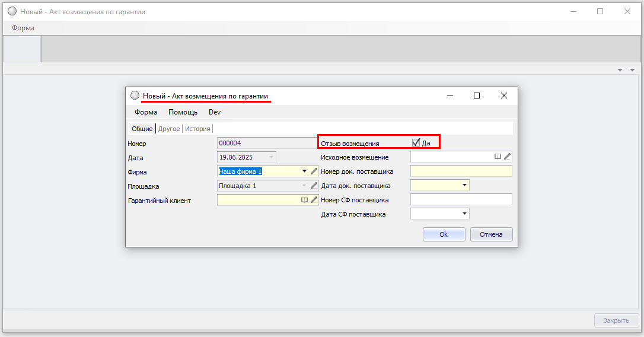Switch to the Другое tab
The height and width of the screenshot is (337, 644).
click(169, 129)
